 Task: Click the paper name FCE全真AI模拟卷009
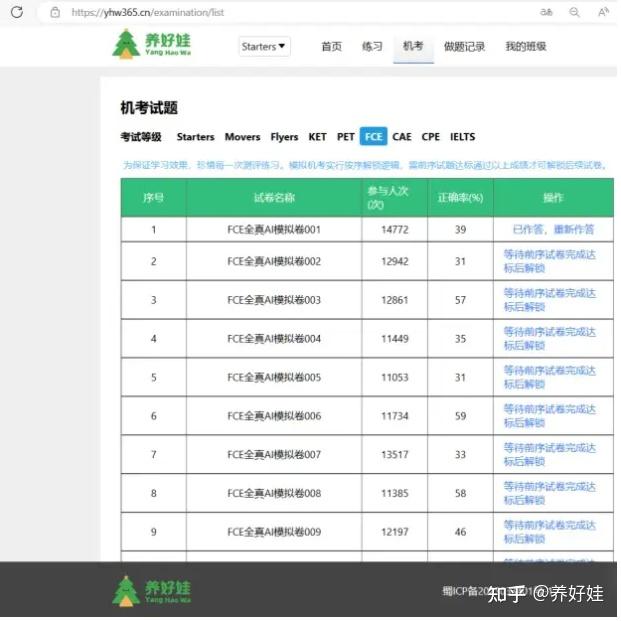(274, 532)
